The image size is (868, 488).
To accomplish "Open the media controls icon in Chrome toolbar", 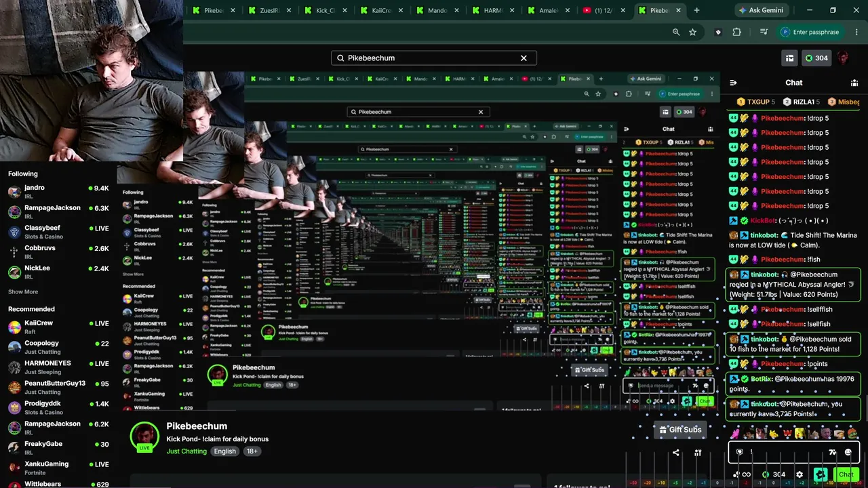I will click(764, 32).
